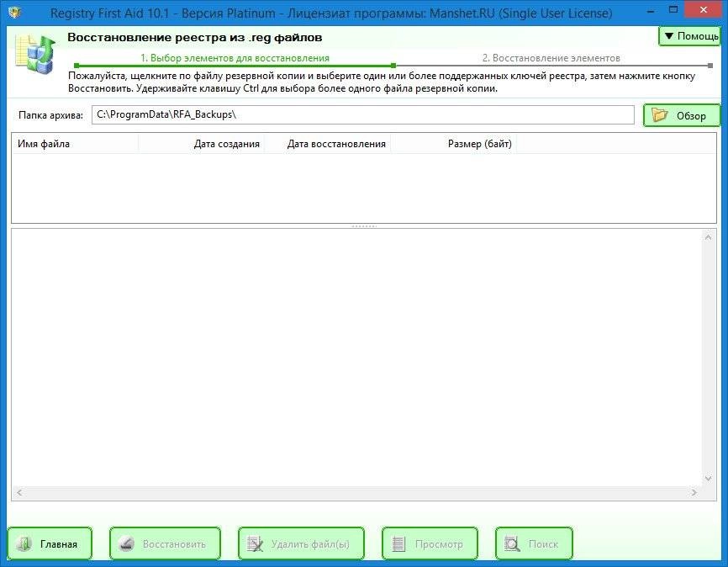
Task: Maximize the Registry First Aid window
Action: (673, 10)
